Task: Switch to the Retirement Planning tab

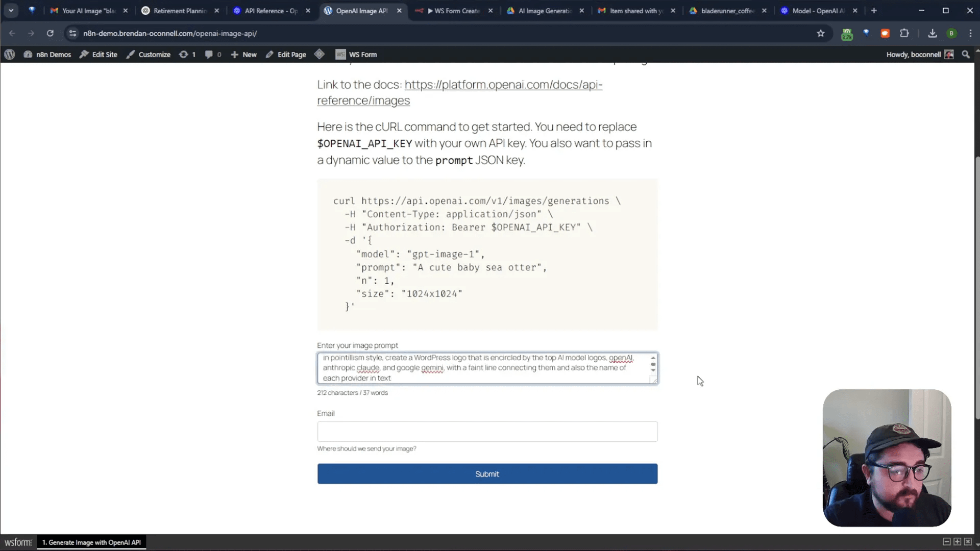Action: click(180, 11)
